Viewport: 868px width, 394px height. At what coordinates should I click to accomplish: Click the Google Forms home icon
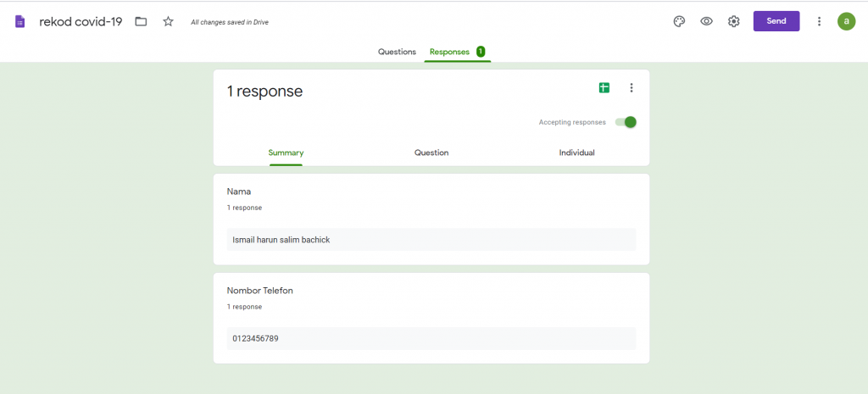[19, 21]
